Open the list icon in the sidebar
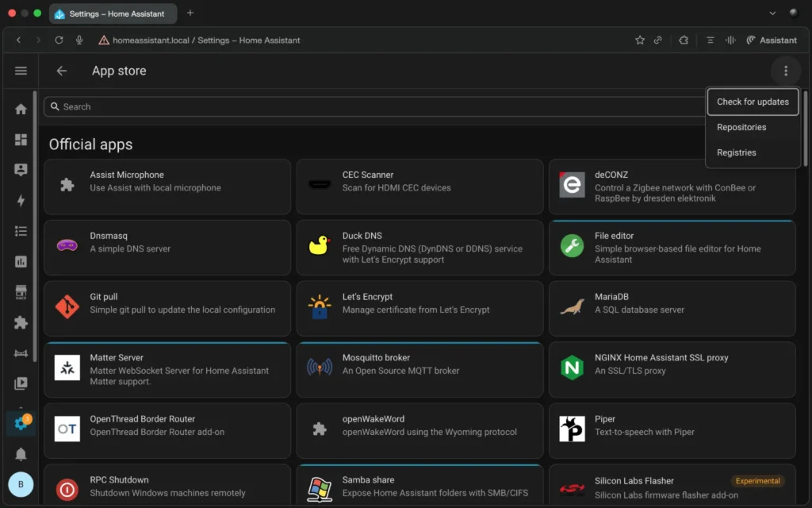This screenshot has height=508, width=812. [x=21, y=231]
